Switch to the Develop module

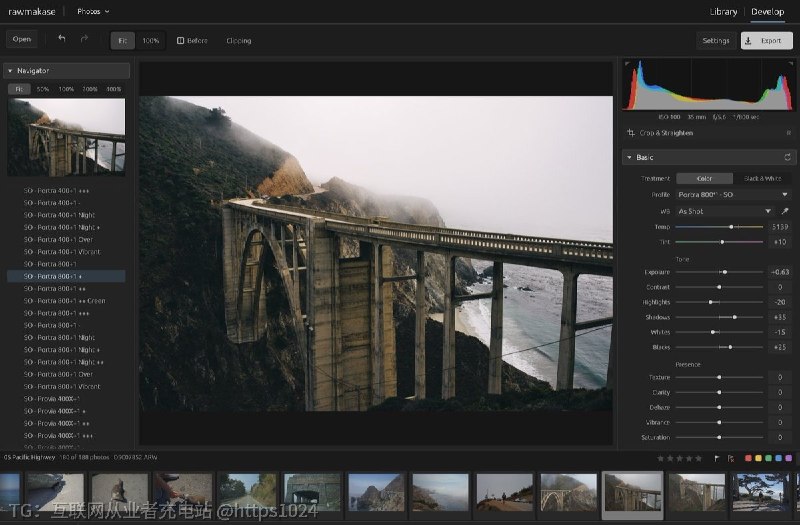(767, 11)
